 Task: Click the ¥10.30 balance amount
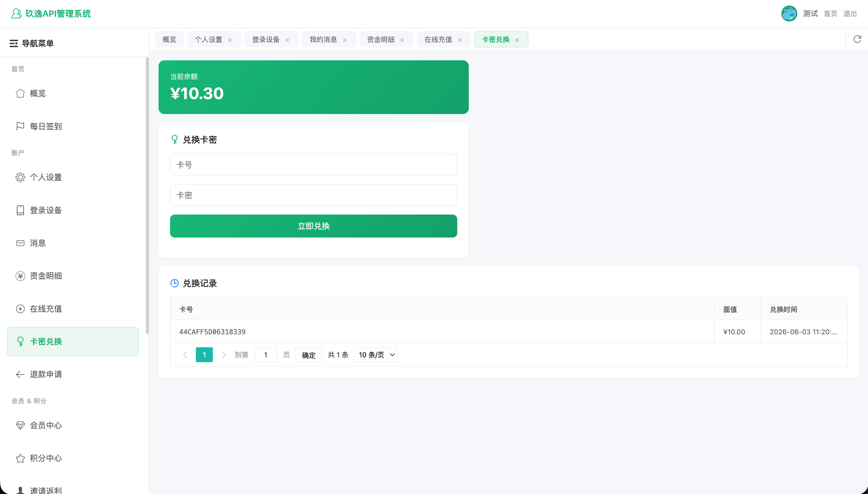pos(197,93)
